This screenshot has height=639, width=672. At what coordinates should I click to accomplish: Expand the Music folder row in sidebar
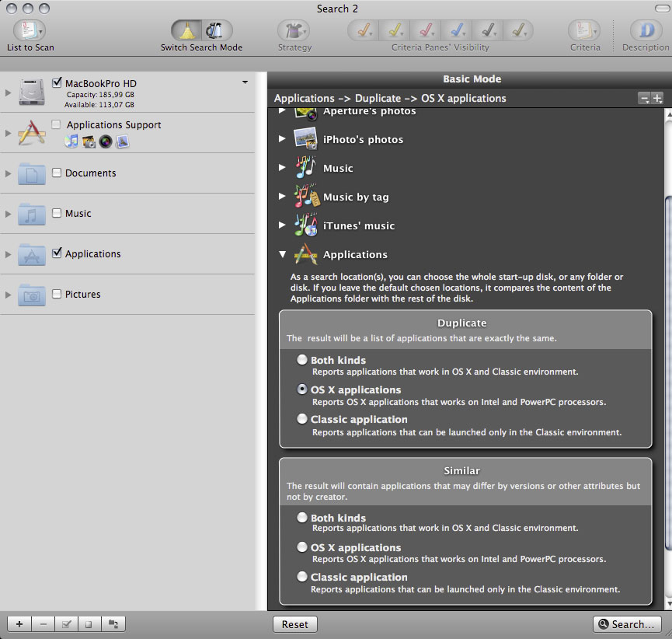[x=8, y=214]
